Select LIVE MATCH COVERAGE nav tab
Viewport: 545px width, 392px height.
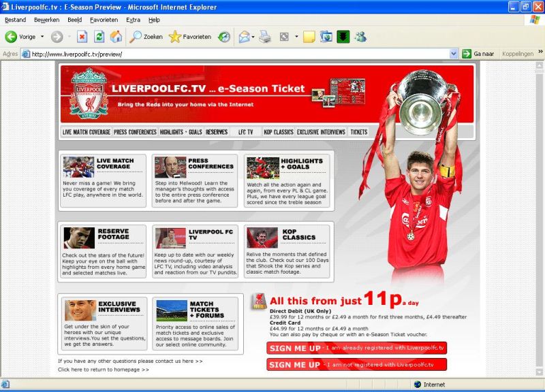click(87, 132)
